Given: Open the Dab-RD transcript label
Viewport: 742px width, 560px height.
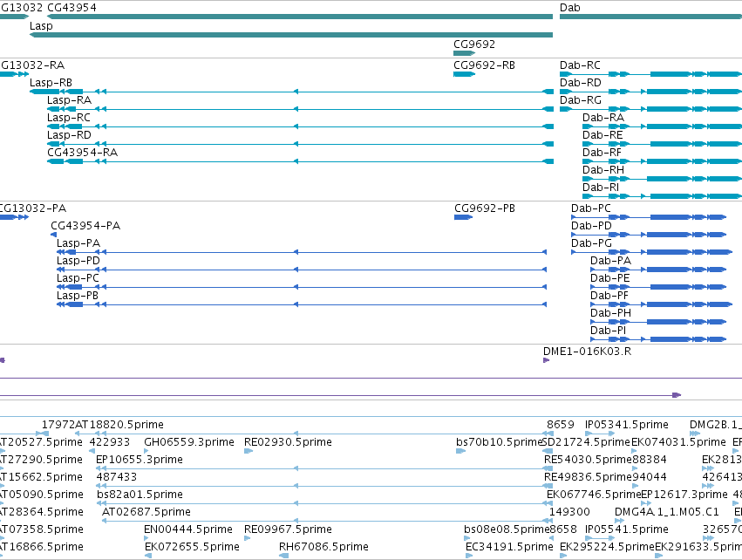Looking at the screenshot, I should point(581,83).
